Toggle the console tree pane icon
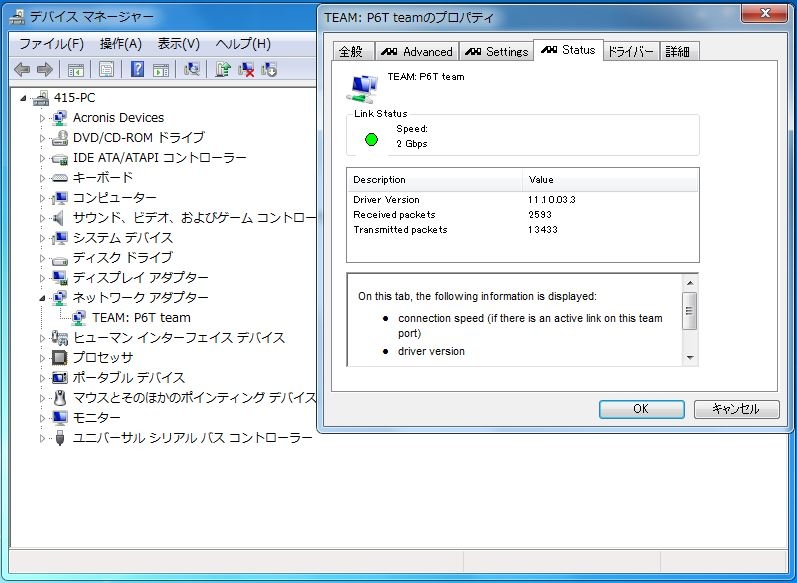Screen dimensions: 797x583 click(76, 69)
